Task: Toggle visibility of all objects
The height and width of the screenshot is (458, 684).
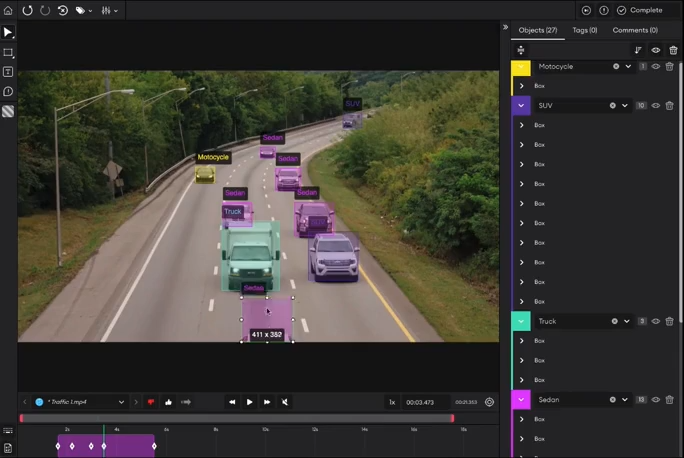Action: point(656,50)
